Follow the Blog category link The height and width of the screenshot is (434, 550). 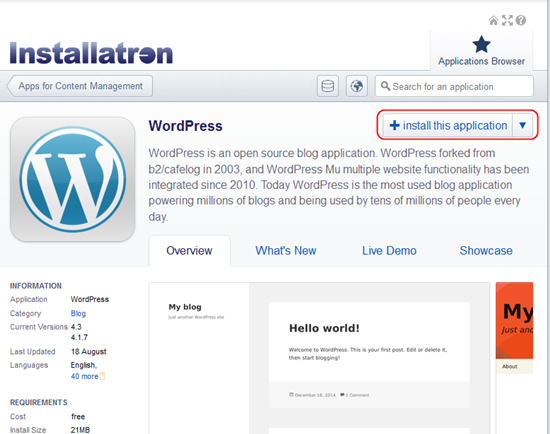pyautogui.click(x=78, y=313)
